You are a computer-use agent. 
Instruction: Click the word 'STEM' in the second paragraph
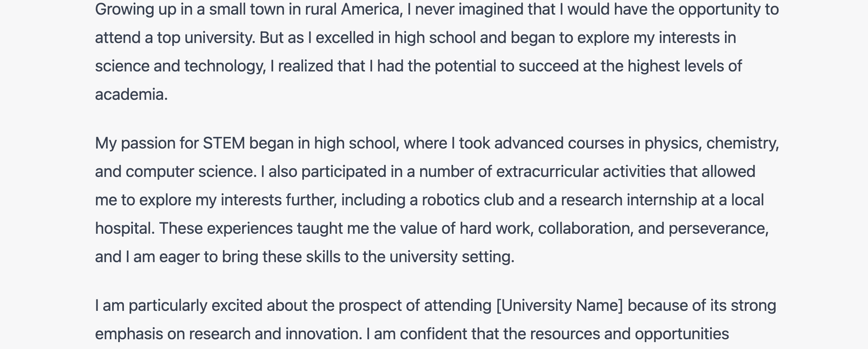tap(224, 143)
